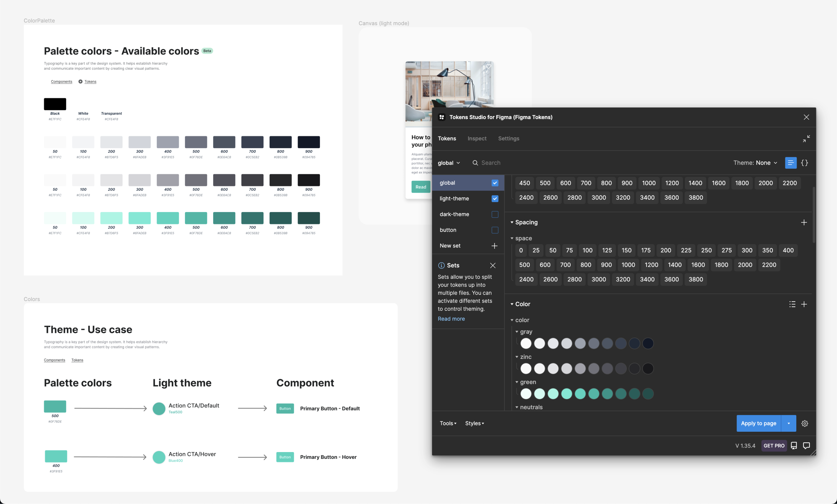The width and height of the screenshot is (837, 504).
Task: Click the Apply to page button
Action: 758,423
